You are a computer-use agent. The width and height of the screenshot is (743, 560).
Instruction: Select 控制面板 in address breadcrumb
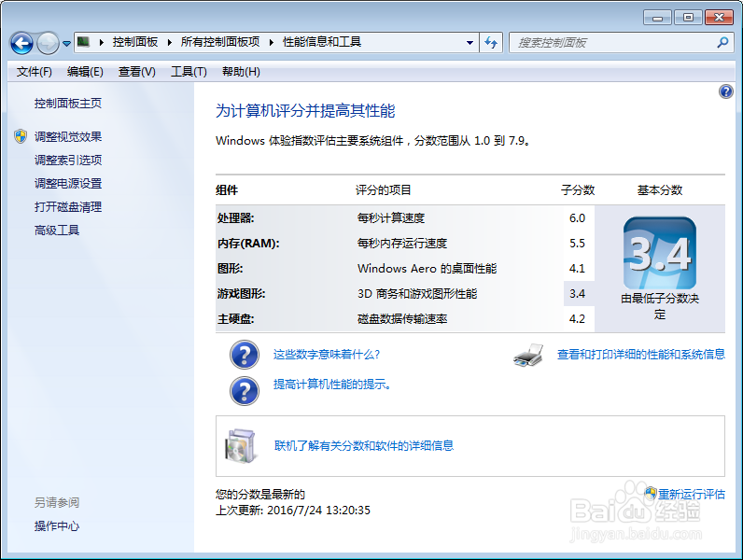[135, 42]
